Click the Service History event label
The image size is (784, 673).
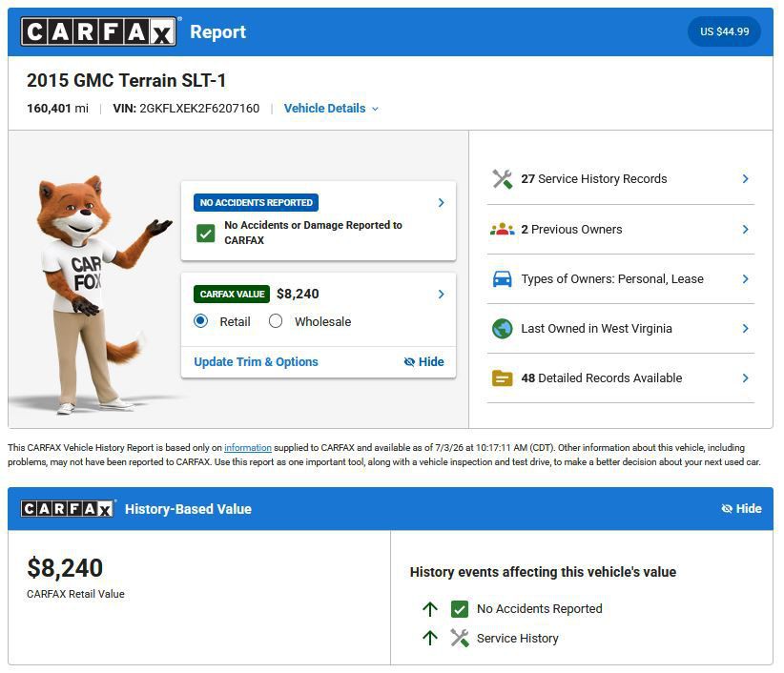coord(518,638)
